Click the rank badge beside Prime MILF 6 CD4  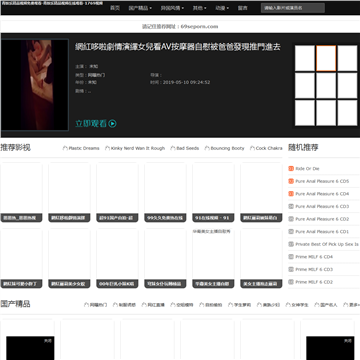click(x=291, y=257)
